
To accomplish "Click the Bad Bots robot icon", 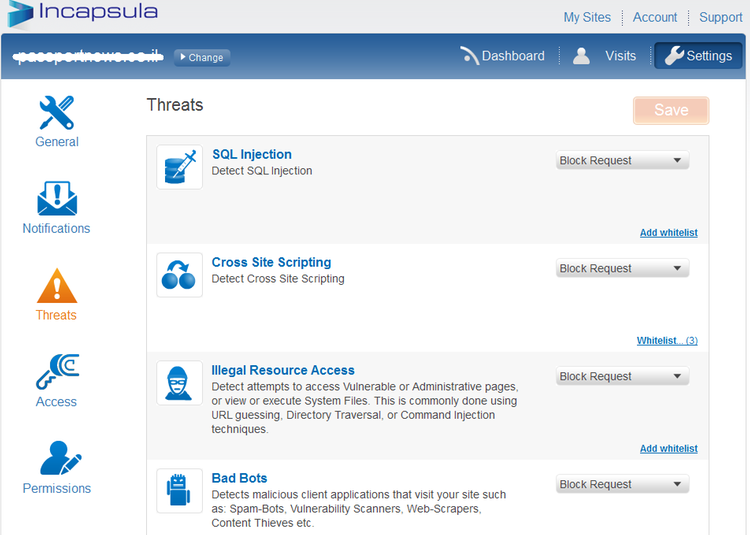I will [179, 490].
